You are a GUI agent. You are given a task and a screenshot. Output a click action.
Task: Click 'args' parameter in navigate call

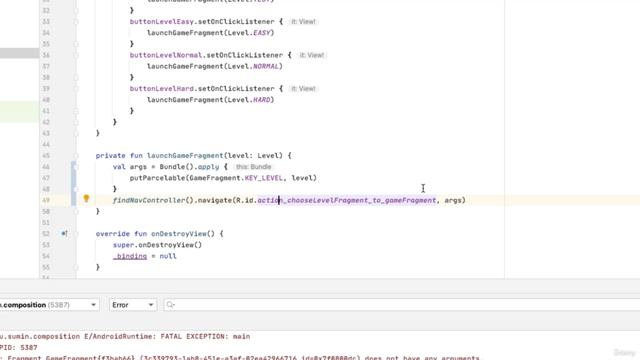point(453,200)
